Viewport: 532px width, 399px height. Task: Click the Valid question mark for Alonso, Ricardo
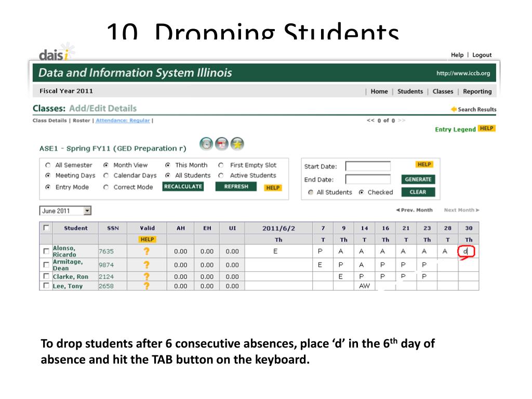[x=147, y=251]
